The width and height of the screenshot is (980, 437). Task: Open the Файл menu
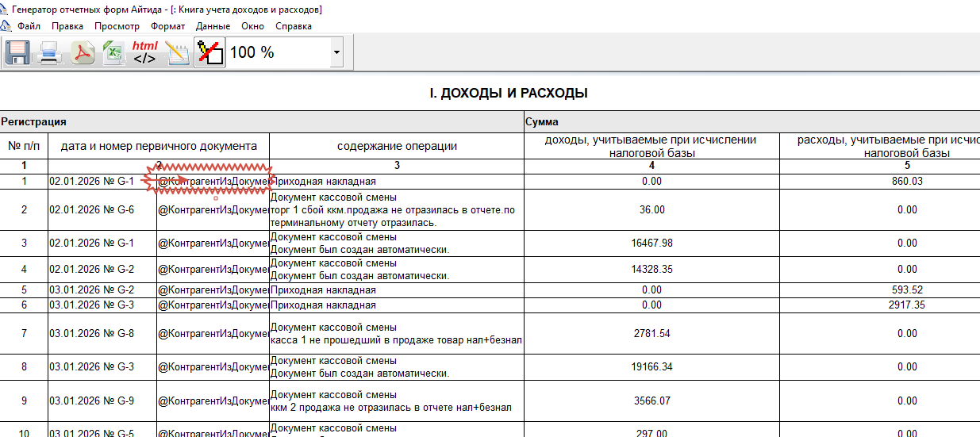(x=29, y=26)
